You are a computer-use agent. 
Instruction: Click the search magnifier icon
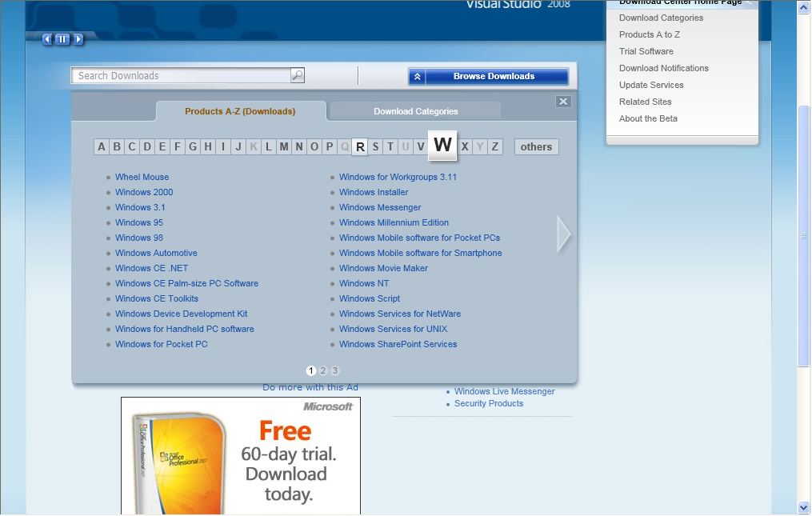point(297,76)
